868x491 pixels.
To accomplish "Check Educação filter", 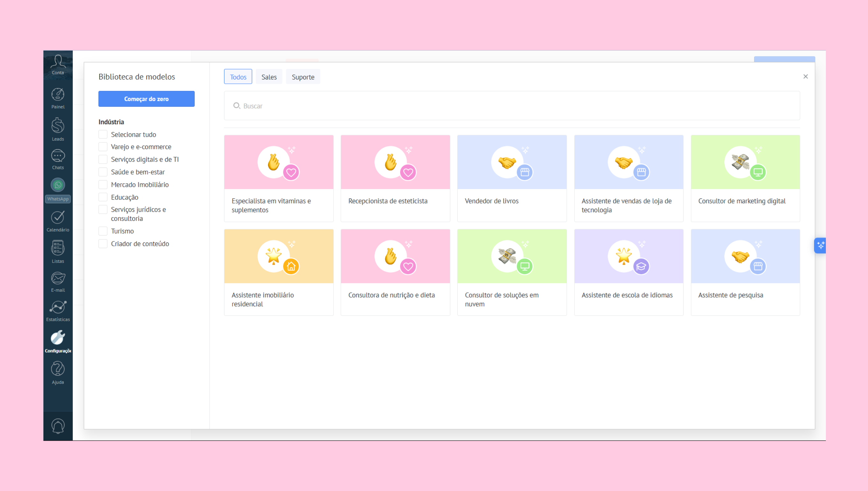I will click(x=103, y=197).
